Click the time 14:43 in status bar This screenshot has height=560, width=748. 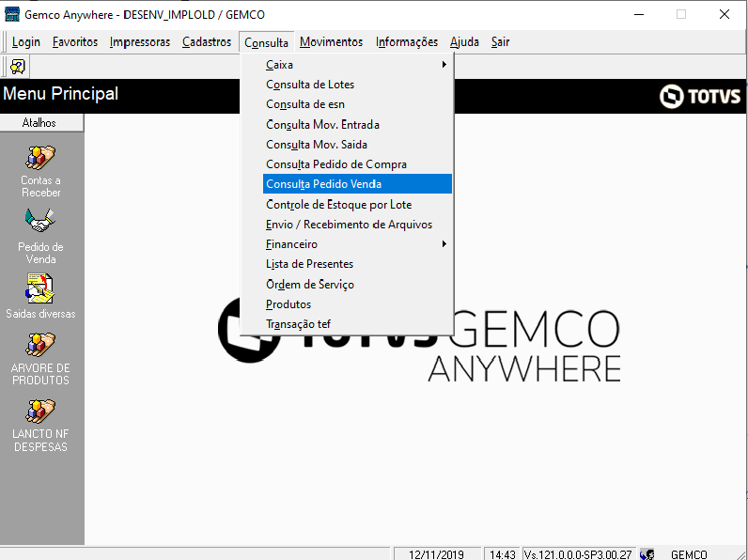point(503,554)
